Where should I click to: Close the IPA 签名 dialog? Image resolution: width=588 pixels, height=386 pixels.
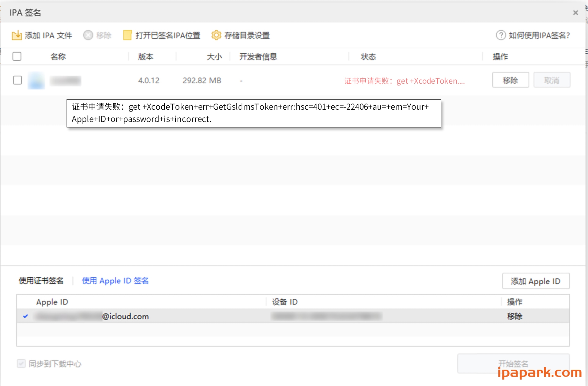tap(575, 12)
